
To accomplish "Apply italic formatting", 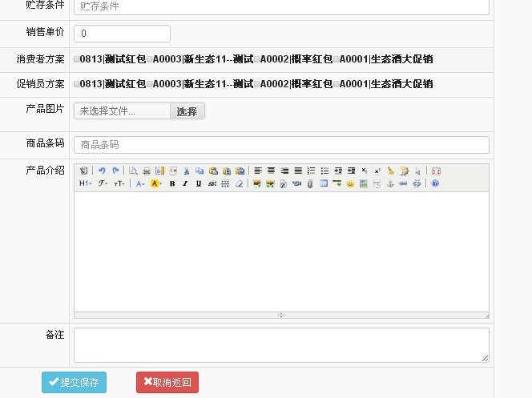I will 185,183.
